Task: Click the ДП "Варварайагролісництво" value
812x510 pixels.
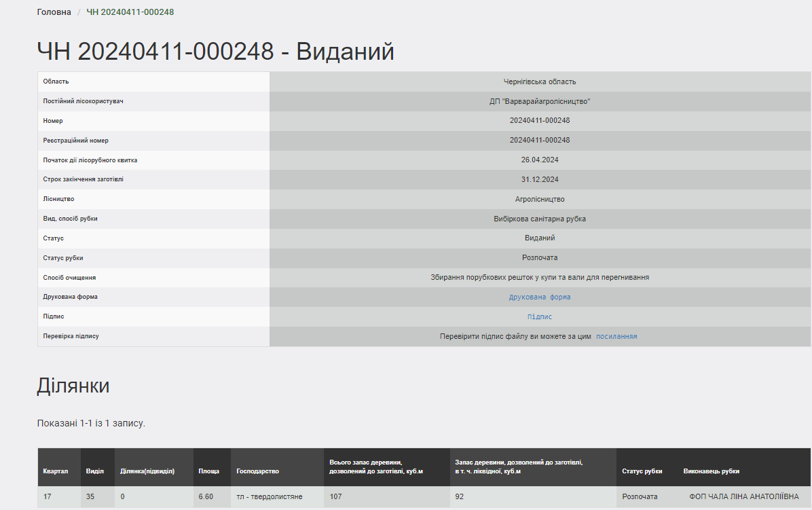Action: [x=539, y=101]
